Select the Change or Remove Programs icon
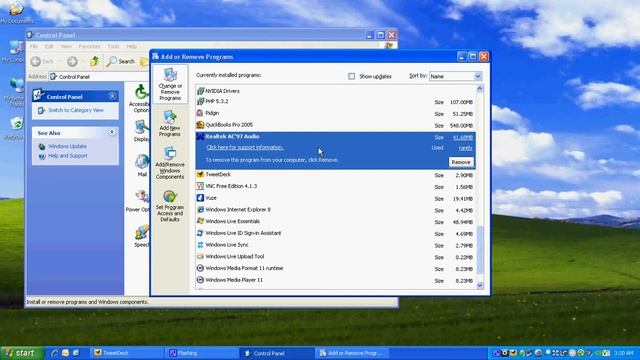The height and width of the screenshot is (360, 640). (x=170, y=84)
